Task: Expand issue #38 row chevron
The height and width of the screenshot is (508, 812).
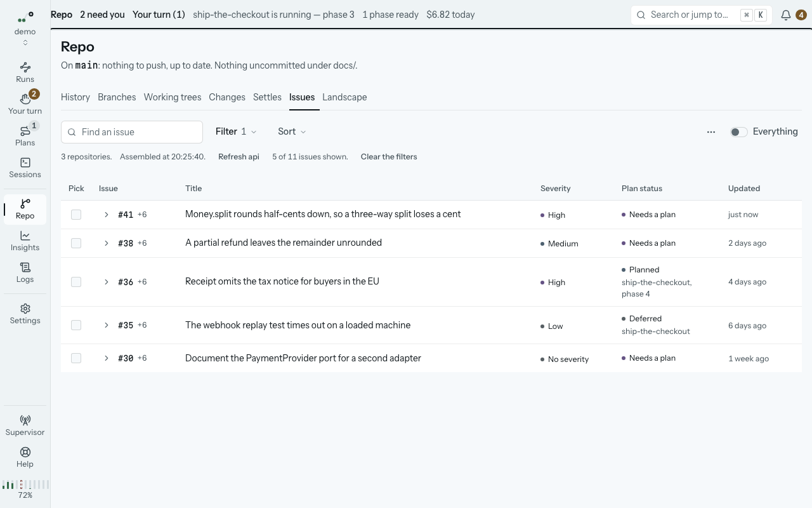Action: tap(107, 243)
